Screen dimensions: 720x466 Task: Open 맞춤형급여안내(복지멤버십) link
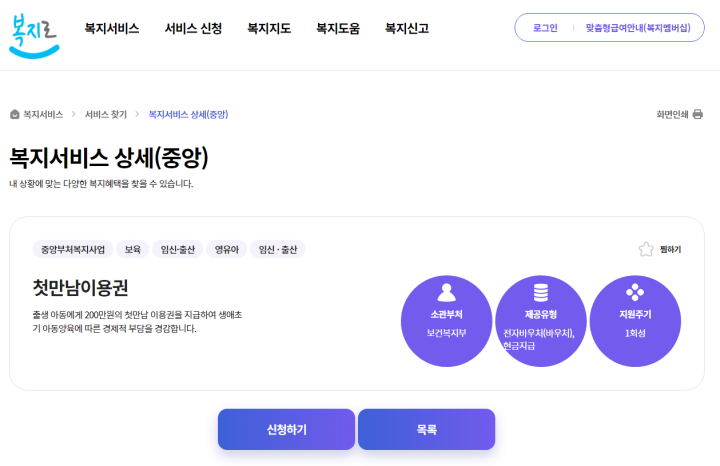(638, 28)
